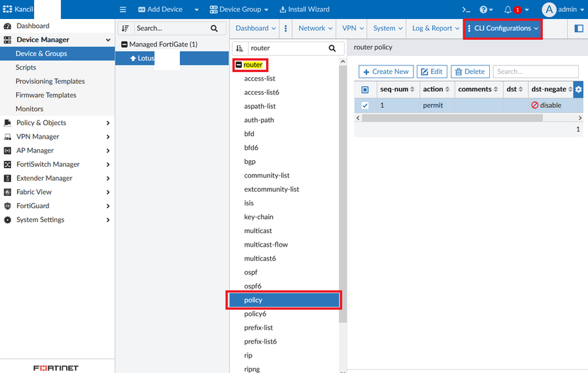588x373 pixels.
Task: Click Add Device button
Action: pos(160,9)
